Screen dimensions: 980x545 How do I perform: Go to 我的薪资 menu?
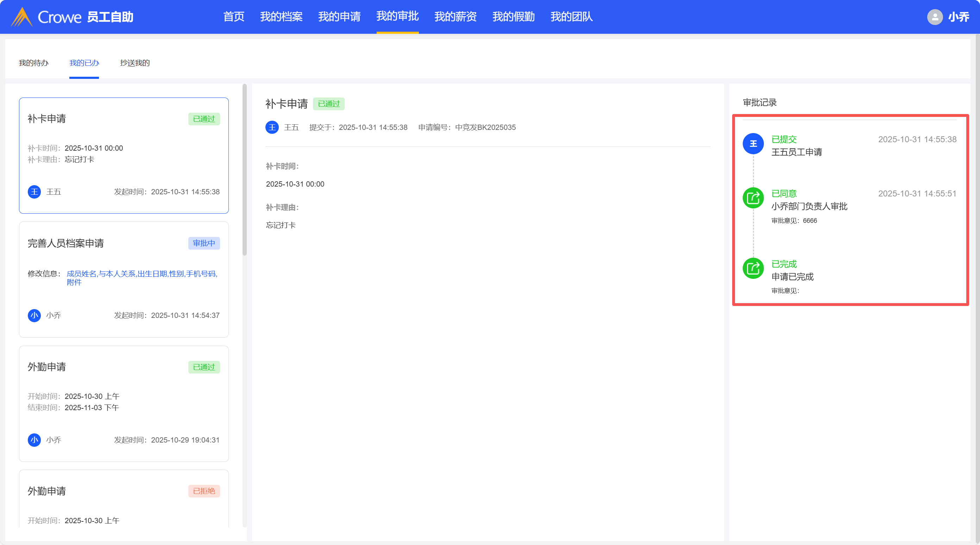(x=456, y=17)
